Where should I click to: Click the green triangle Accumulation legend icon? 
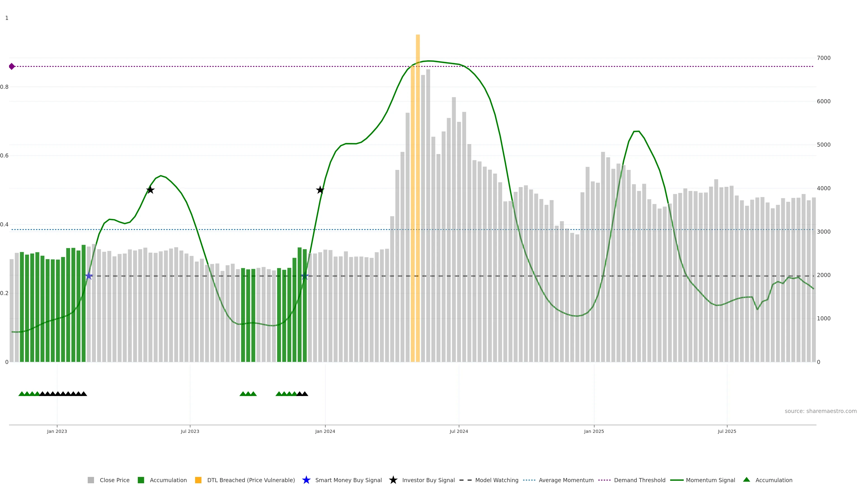pyautogui.click(x=746, y=480)
